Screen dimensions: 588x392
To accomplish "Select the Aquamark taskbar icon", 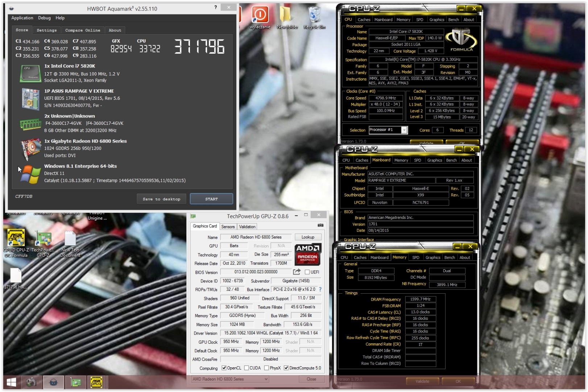I will pos(53,382).
